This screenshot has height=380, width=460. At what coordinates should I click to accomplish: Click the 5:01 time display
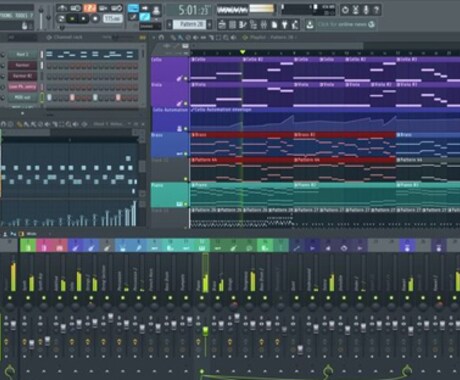pyautogui.click(x=193, y=10)
